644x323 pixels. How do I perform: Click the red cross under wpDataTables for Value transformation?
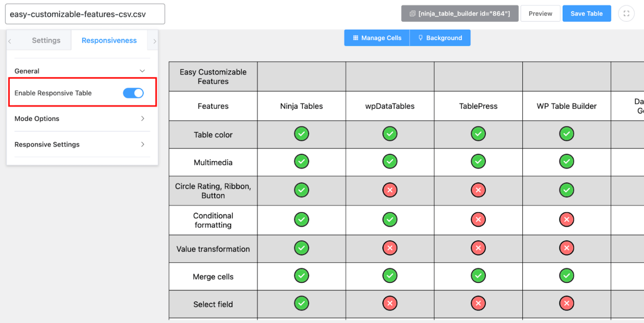point(390,248)
